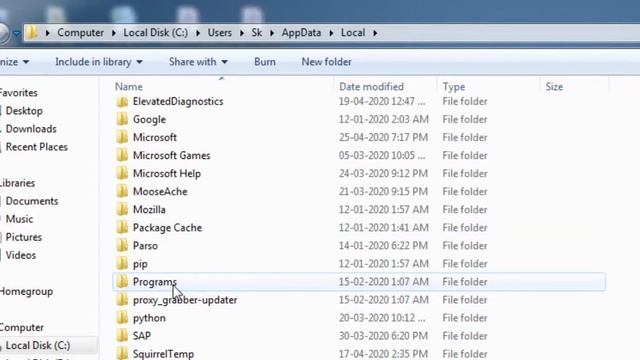Select the pip folder icon

tap(122, 264)
